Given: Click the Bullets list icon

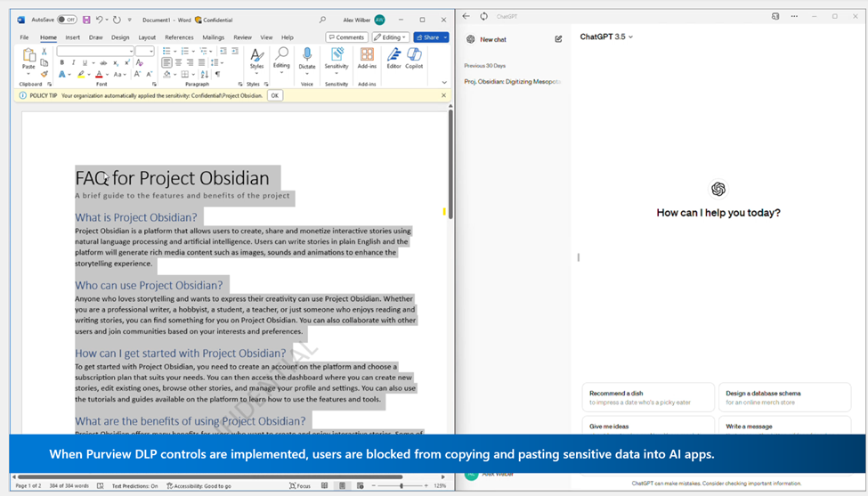Looking at the screenshot, I should tap(167, 51).
